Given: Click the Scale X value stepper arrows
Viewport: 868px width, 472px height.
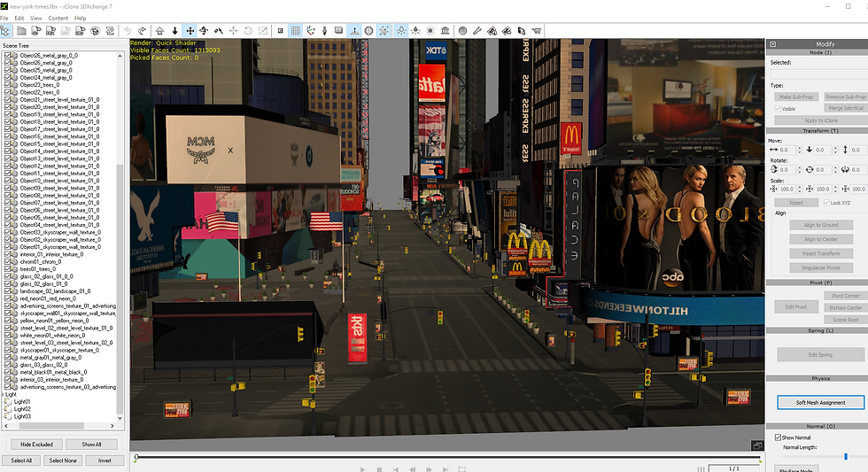Looking at the screenshot, I should (x=799, y=190).
